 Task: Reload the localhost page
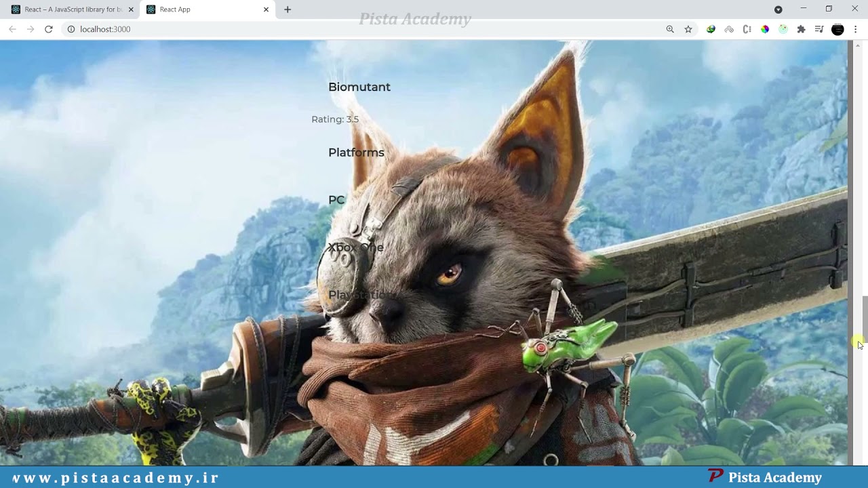[49, 29]
